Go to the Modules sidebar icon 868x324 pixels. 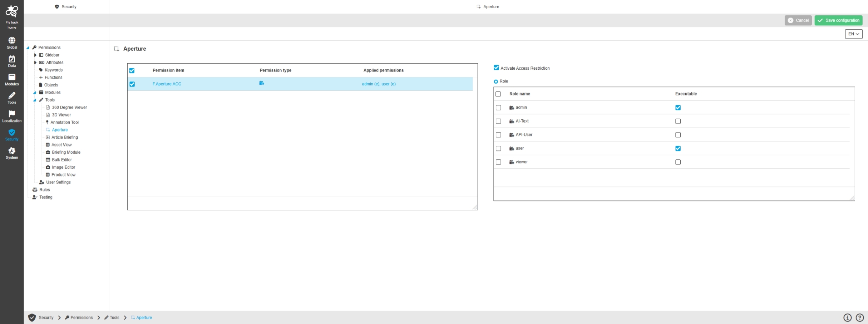(12, 78)
